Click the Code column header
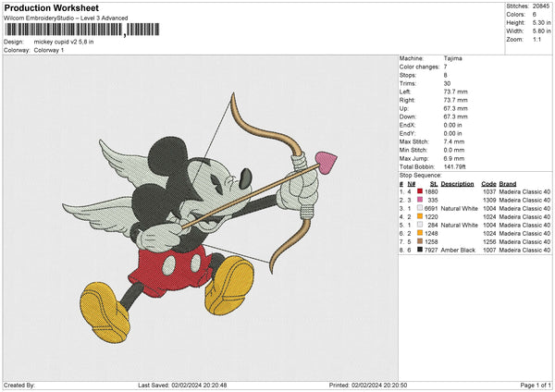Viewport: 555px width, 392px height. tap(489, 183)
